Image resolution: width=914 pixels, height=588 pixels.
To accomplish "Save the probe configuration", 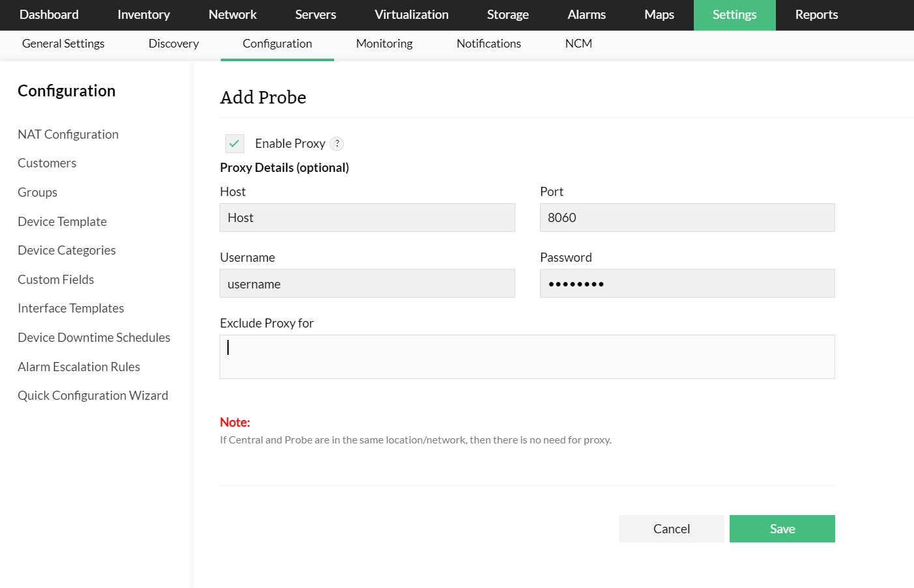I will click(782, 529).
